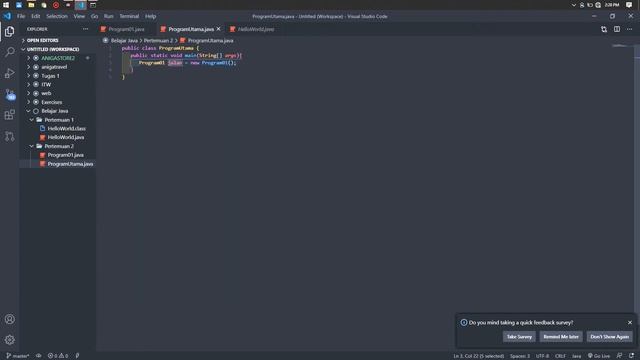The width and height of the screenshot is (640, 360).
Task: Open the View menu
Action: coord(79,16)
